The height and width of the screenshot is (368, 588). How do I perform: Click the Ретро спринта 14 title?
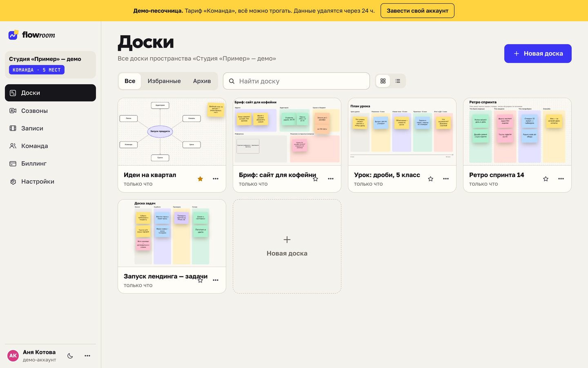[497, 175]
